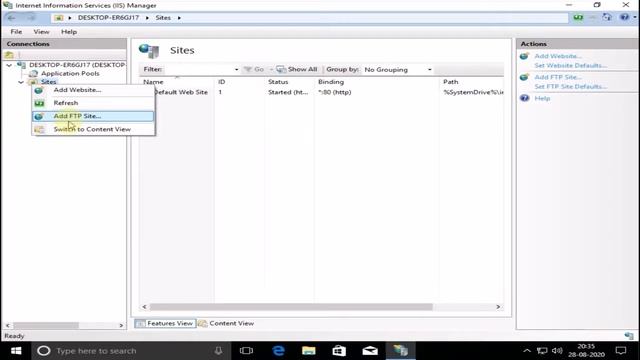The height and width of the screenshot is (360, 640).
Task: Click the Refresh icon in context menu
Action: tap(39, 103)
